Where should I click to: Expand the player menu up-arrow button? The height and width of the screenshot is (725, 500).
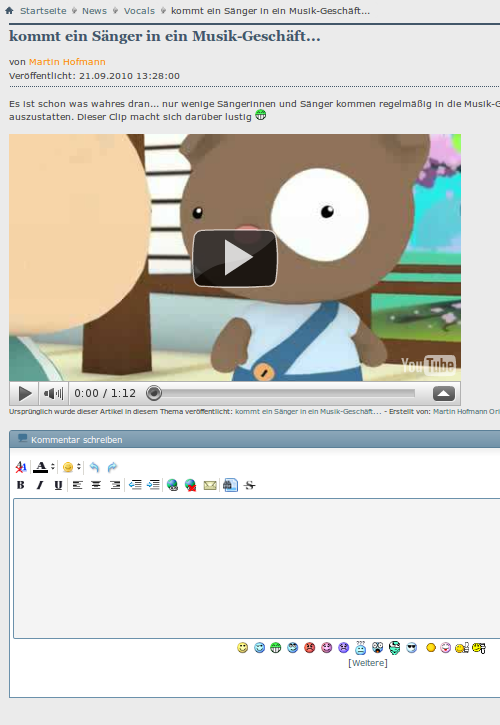coord(444,393)
